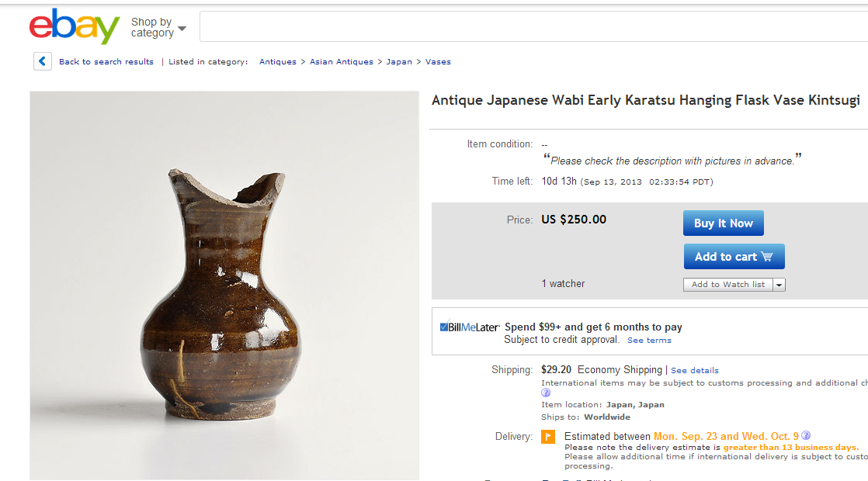Click the cart icon in Add to cart
This screenshot has width=868, height=481.
[767, 257]
